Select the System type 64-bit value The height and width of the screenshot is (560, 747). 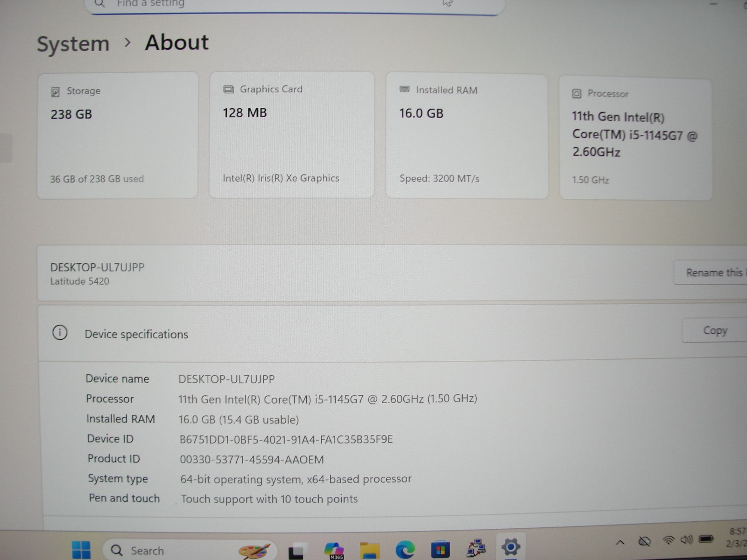click(296, 479)
